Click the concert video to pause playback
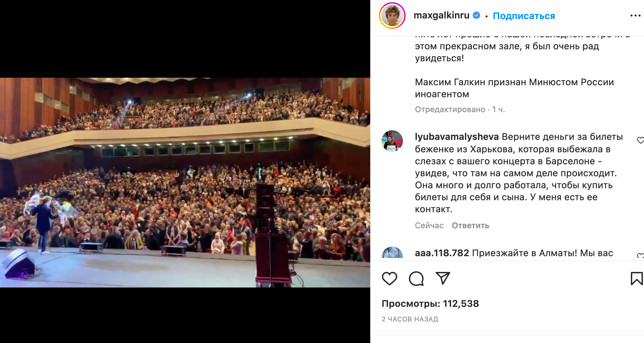The height and width of the screenshot is (343, 644). click(x=185, y=182)
